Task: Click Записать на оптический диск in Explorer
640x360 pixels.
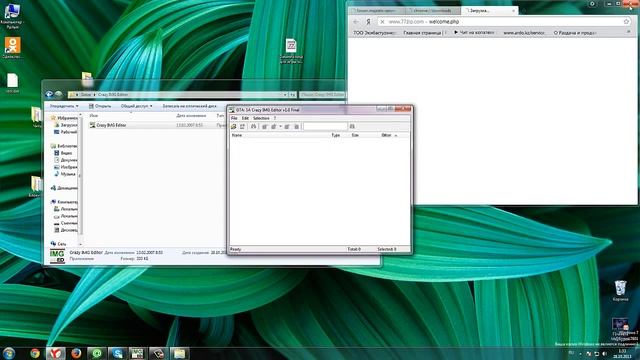Action: coord(189,106)
